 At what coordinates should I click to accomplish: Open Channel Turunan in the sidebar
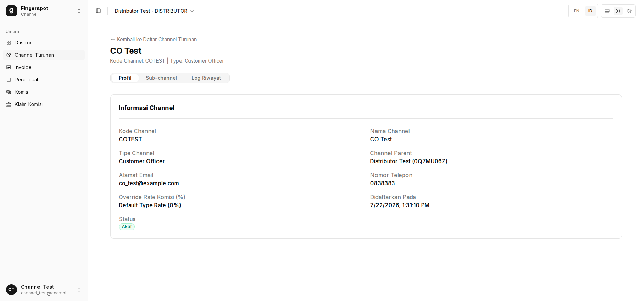click(44, 55)
